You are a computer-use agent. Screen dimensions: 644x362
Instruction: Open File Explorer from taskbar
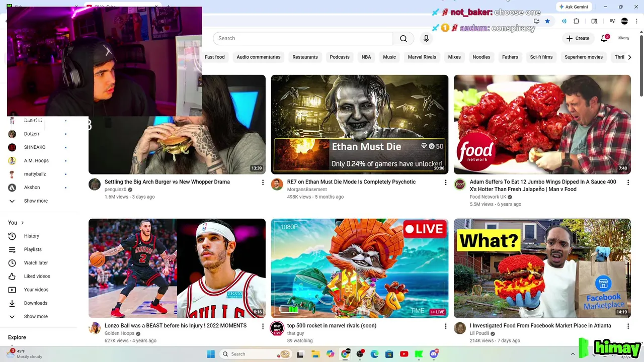tap(315, 354)
